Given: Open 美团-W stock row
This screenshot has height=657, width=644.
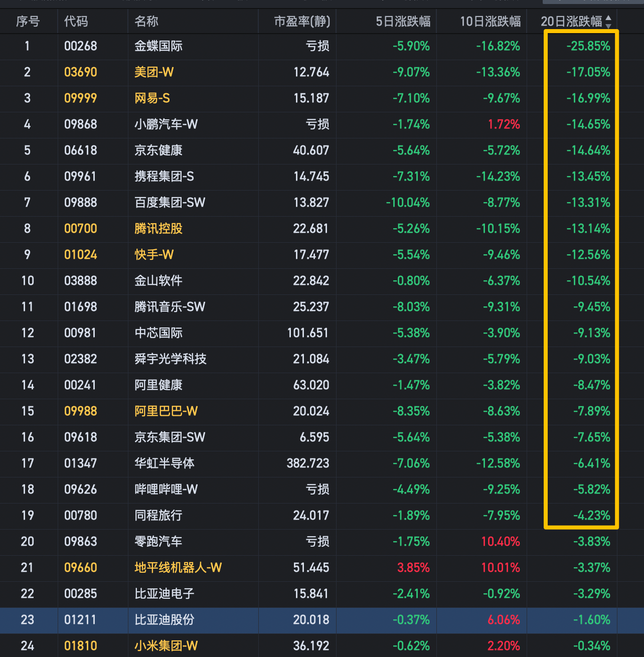Looking at the screenshot, I should coord(154,72).
